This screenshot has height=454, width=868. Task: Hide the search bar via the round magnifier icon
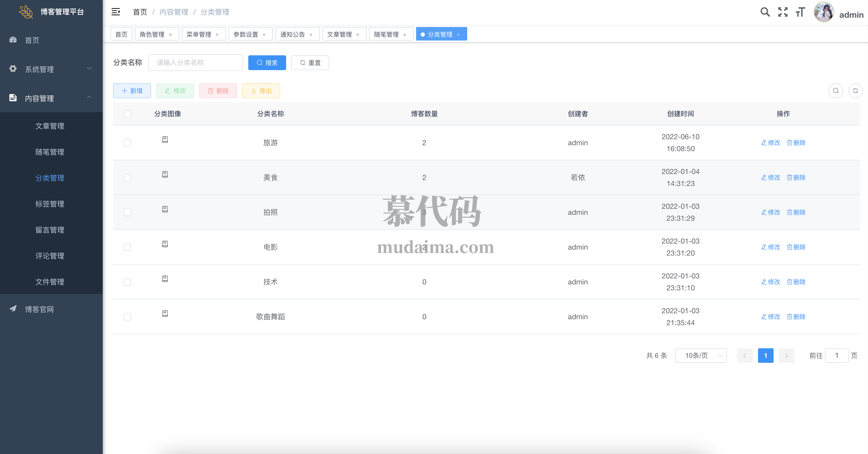[836, 91]
